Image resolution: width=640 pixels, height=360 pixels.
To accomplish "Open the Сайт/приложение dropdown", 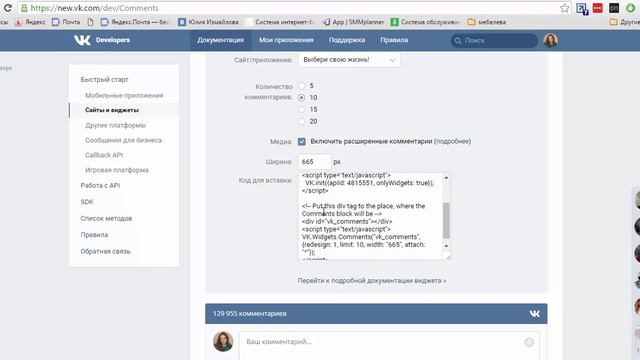I will (x=349, y=60).
